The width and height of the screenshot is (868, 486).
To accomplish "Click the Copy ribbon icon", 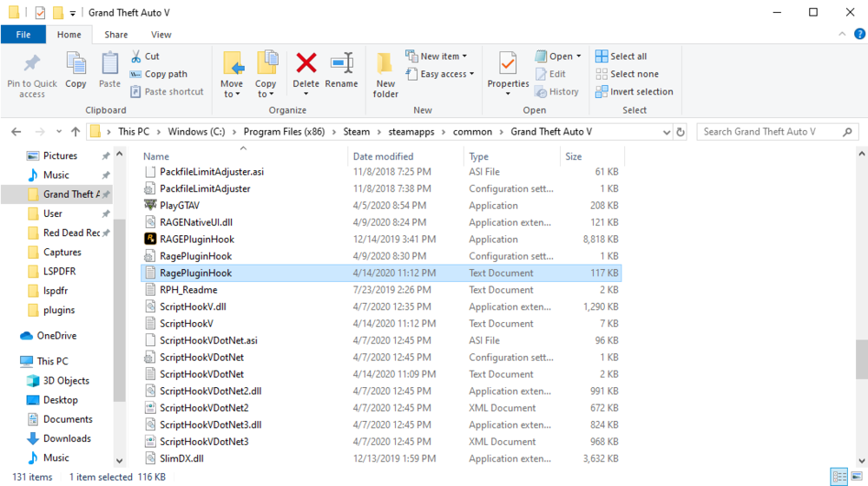I will tap(76, 70).
